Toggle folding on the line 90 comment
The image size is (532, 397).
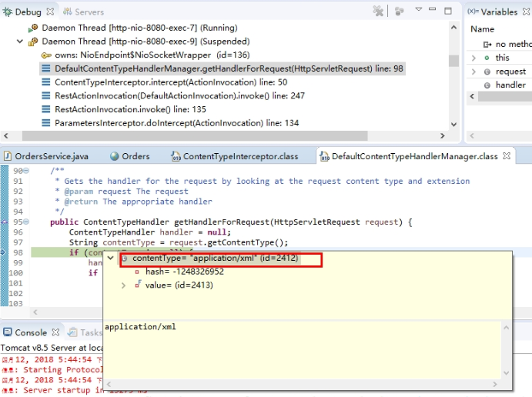click(26, 171)
